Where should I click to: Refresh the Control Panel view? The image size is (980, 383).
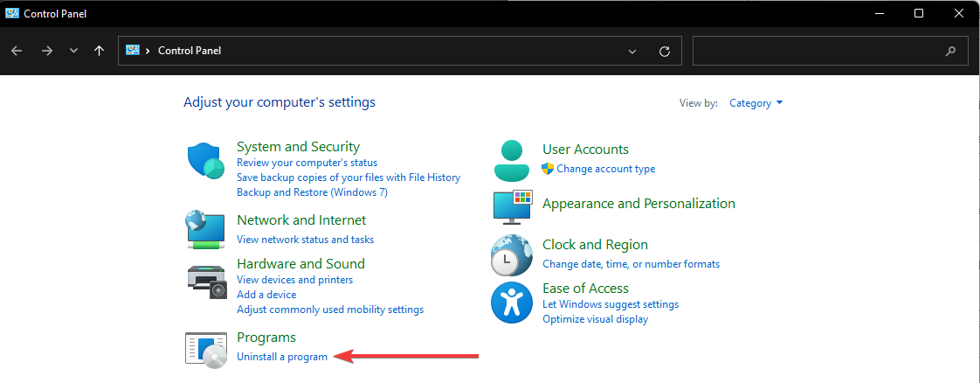pyautogui.click(x=665, y=51)
